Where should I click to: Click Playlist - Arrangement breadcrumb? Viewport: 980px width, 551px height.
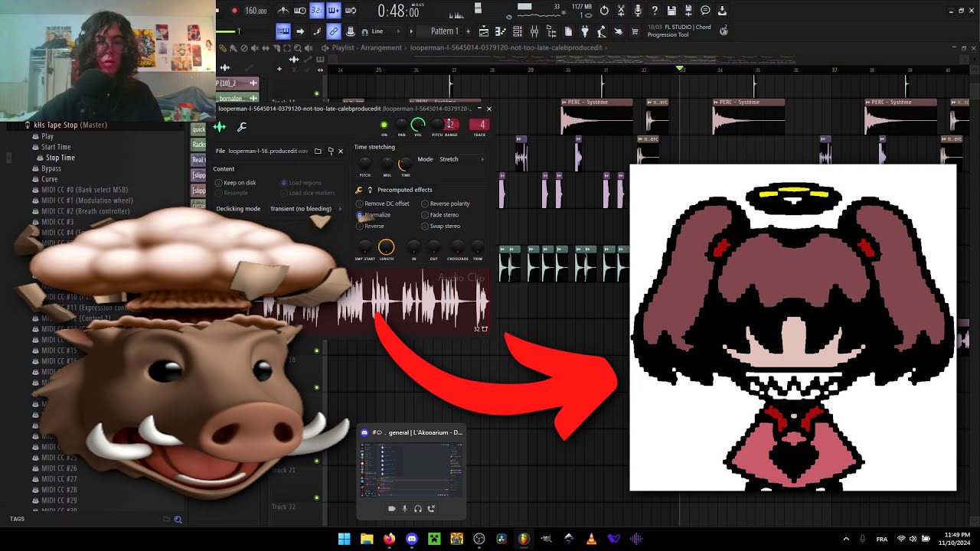366,47
